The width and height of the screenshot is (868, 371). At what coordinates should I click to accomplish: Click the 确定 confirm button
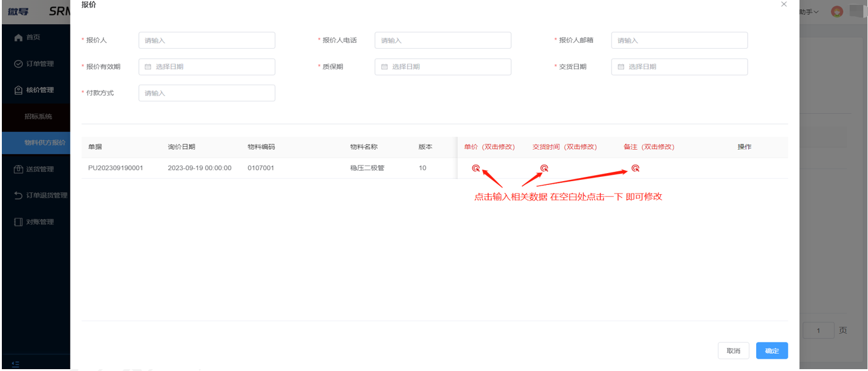(x=772, y=351)
